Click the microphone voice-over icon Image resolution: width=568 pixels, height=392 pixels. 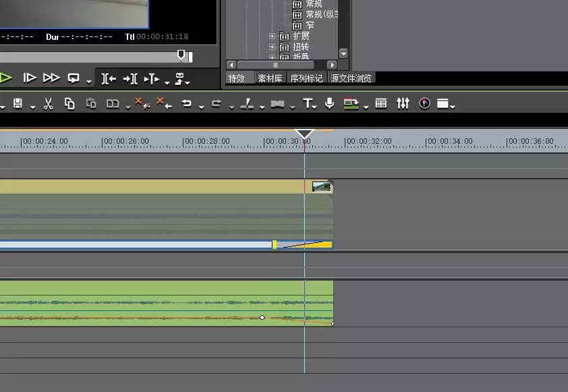click(329, 104)
